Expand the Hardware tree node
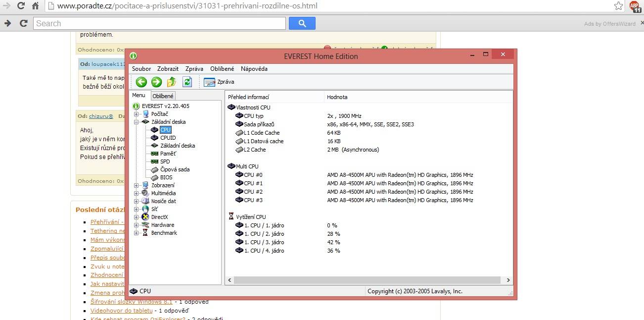Image resolution: width=644 pixels, height=320 pixels. pyautogui.click(x=137, y=225)
